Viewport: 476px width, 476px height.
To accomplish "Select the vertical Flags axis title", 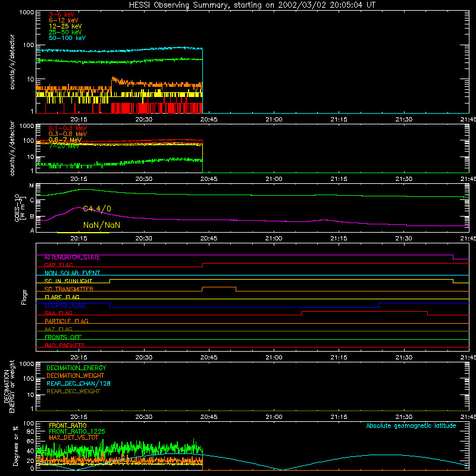I will [x=24, y=297].
